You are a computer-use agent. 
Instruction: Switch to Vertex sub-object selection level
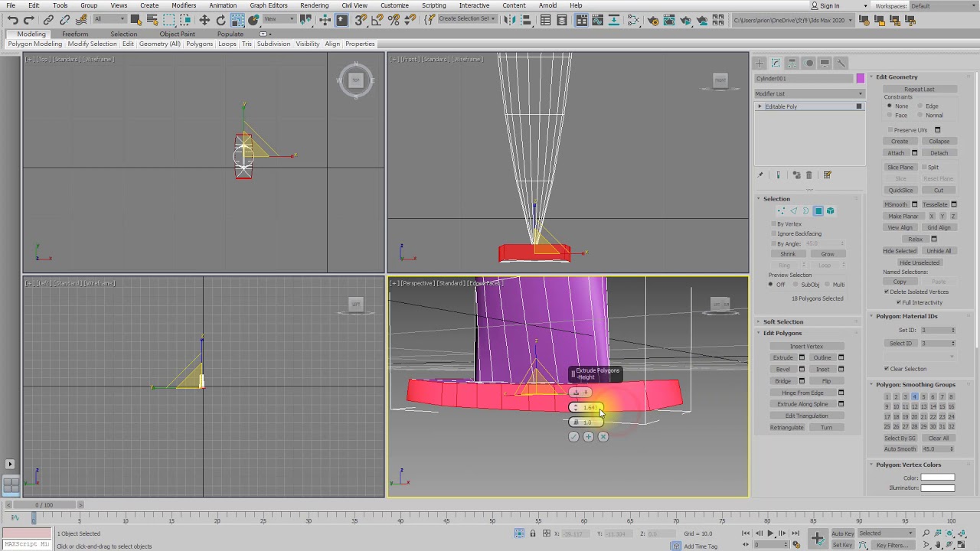[781, 211]
